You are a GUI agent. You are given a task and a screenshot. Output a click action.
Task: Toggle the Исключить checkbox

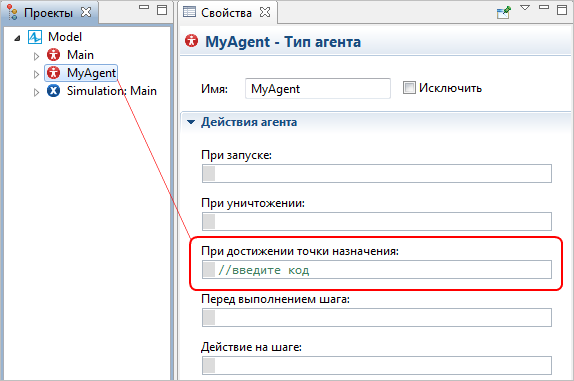[x=409, y=88]
